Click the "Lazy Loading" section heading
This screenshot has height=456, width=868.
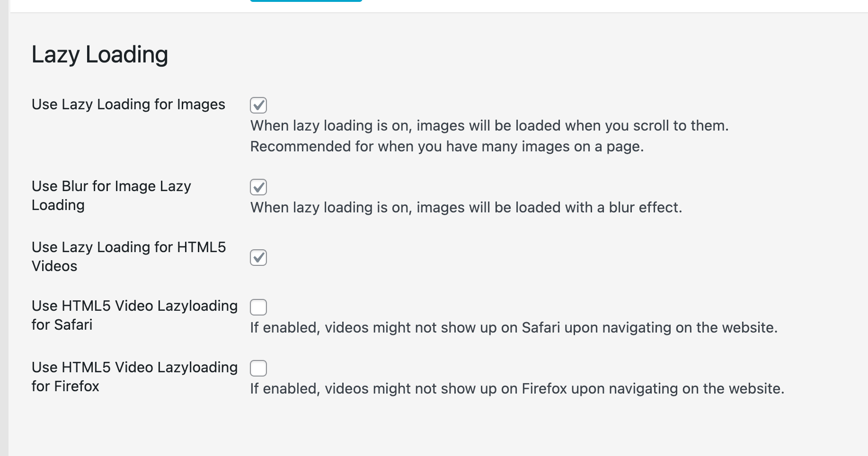[100, 54]
